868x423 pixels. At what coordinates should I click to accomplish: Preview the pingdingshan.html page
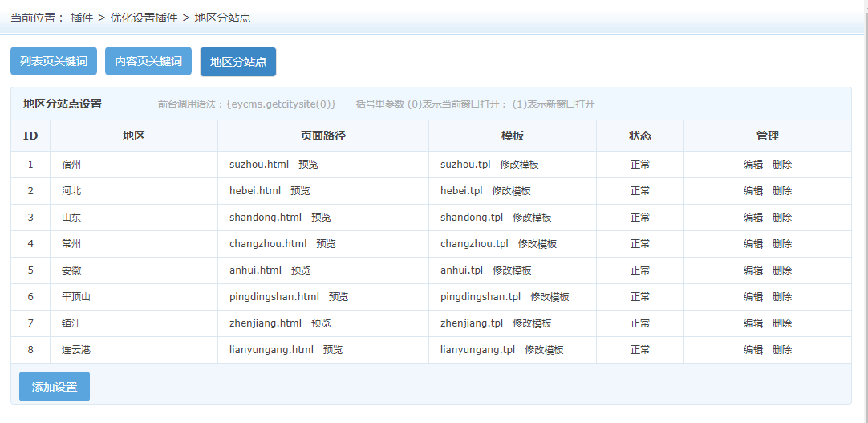coord(339,297)
